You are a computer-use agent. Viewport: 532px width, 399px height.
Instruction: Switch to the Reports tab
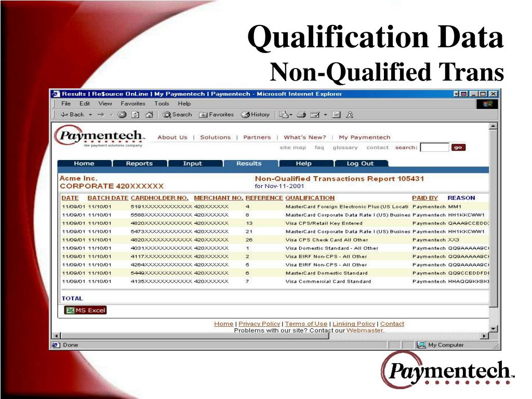pyautogui.click(x=139, y=164)
